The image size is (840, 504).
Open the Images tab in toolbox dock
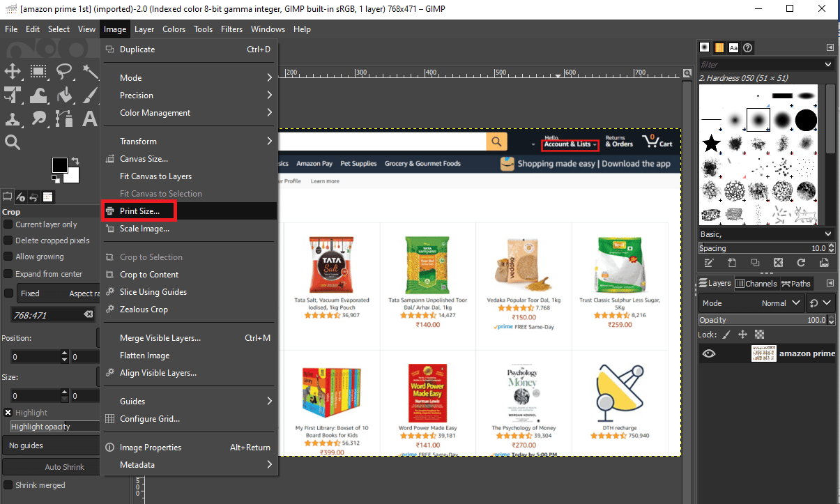point(48,197)
